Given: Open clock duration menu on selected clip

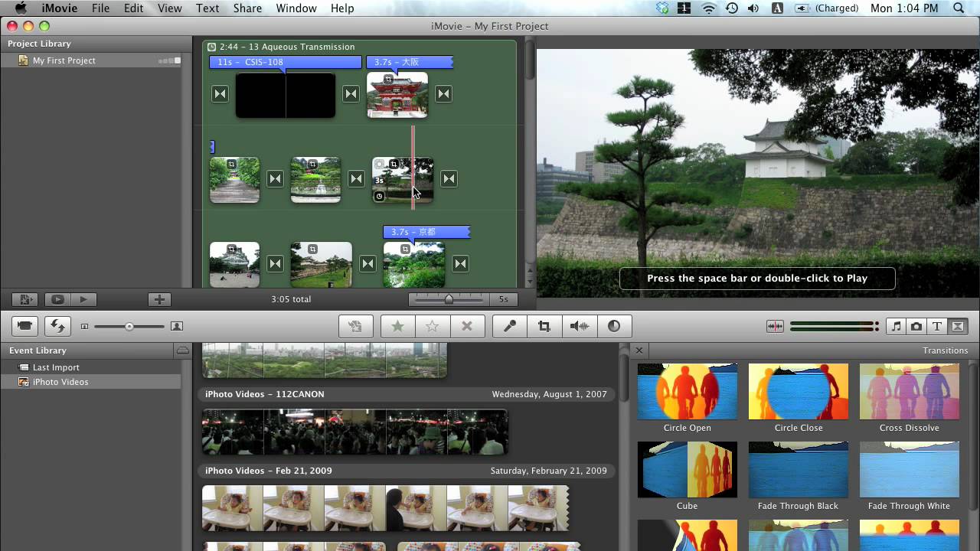Looking at the screenshot, I should (379, 197).
